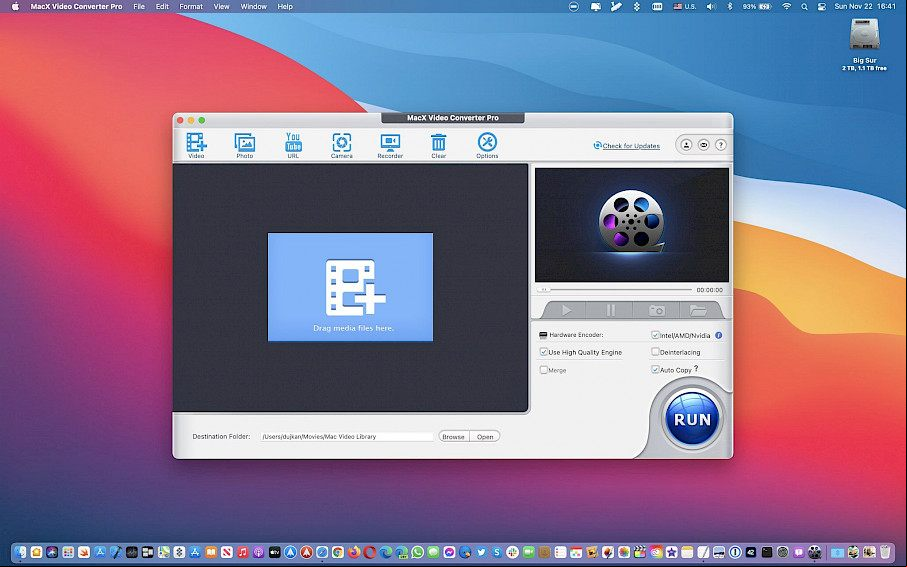Click the email envelope round icon
This screenshot has width=907, height=567.
point(703,145)
